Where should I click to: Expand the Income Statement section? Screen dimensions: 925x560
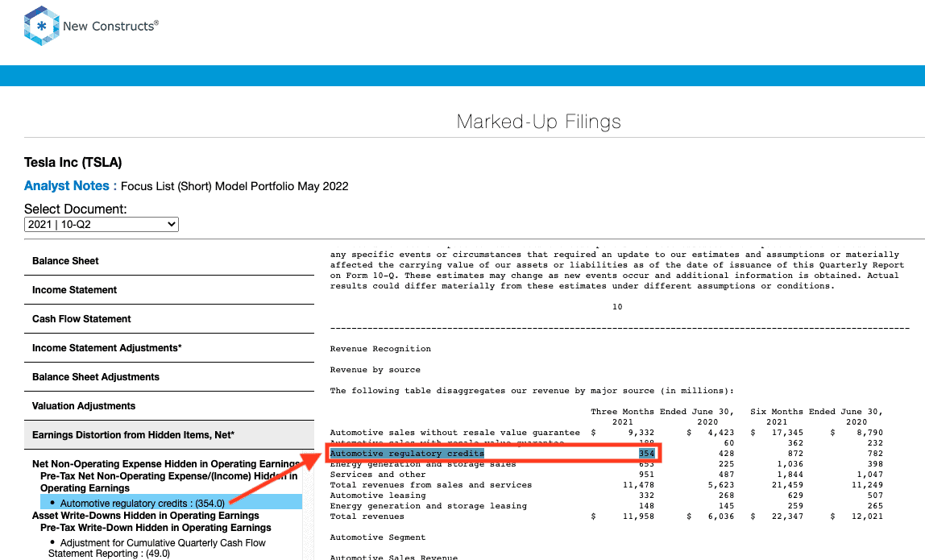(x=168, y=290)
